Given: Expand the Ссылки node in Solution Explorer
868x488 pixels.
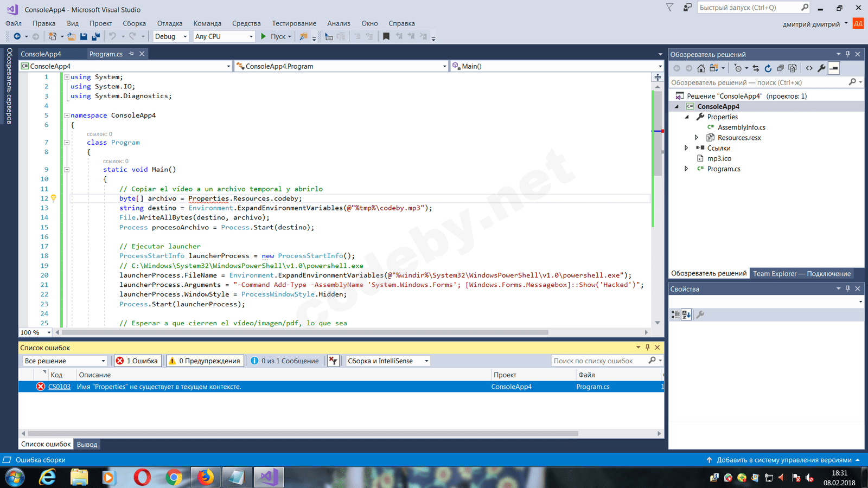Looking at the screenshot, I should point(686,148).
